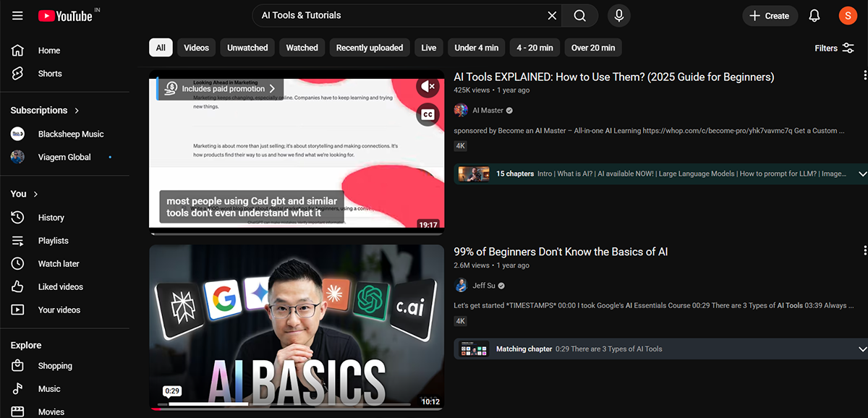Click the magnifier search button
868x418 pixels.
[x=580, y=15]
